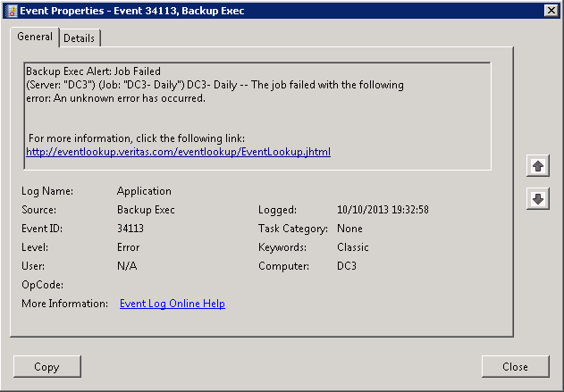
Task: Close the Event Properties dialog via X
Action: point(551,11)
